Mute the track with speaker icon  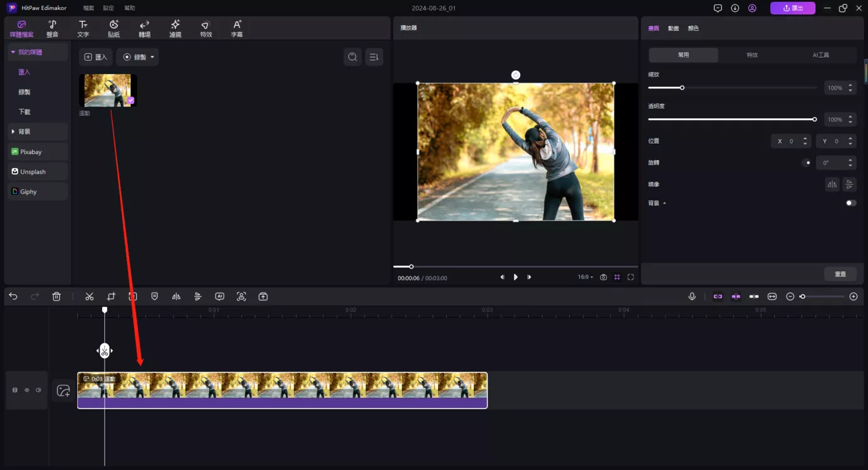tap(38, 390)
